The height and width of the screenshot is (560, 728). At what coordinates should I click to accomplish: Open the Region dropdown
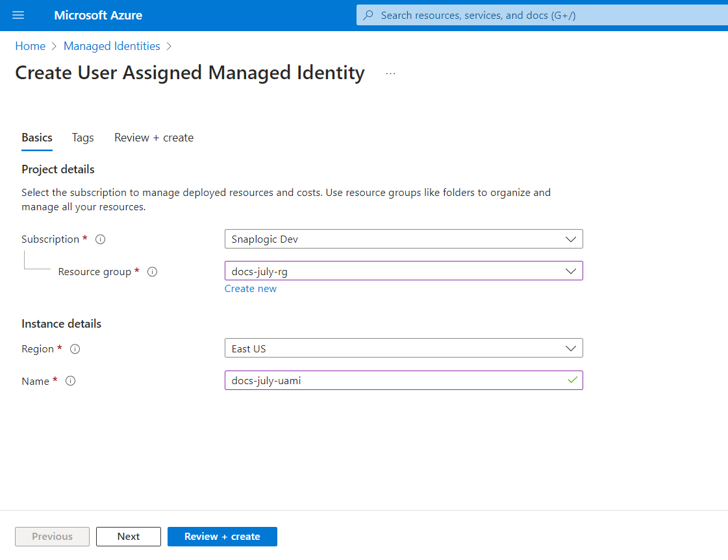coord(403,348)
